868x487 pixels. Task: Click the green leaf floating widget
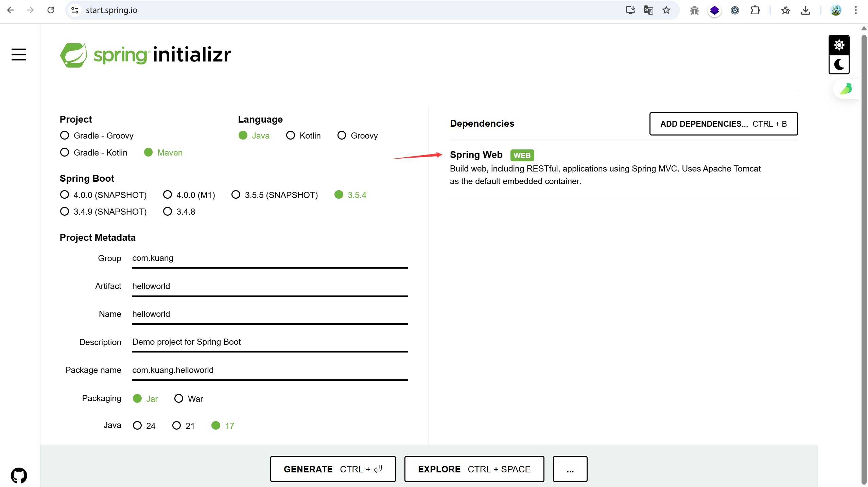click(846, 89)
